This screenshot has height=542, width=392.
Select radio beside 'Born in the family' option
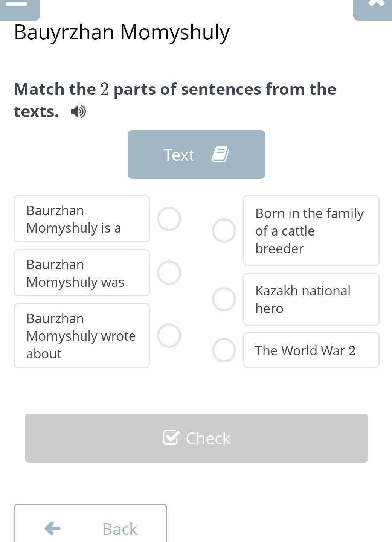click(x=224, y=230)
